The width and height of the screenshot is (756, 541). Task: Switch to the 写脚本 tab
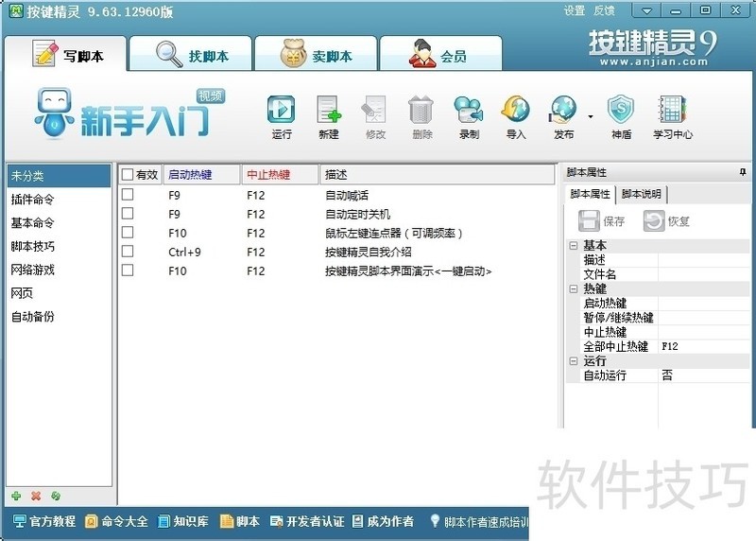tap(65, 54)
